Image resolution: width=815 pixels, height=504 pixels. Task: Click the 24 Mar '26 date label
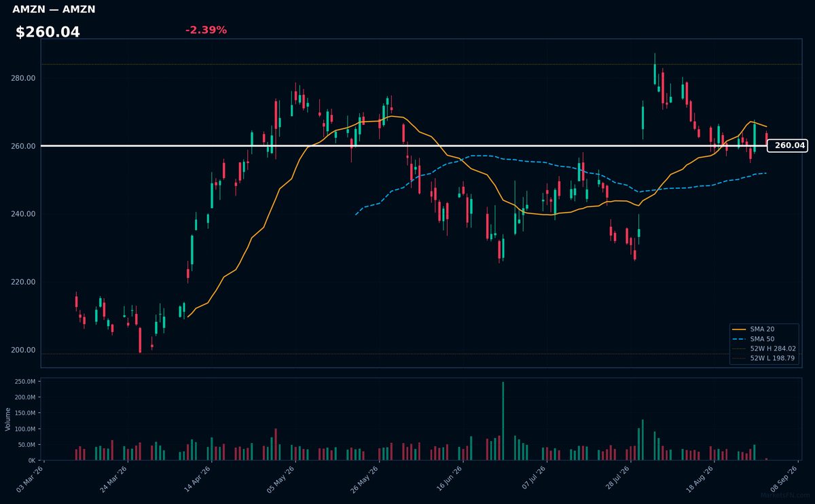click(114, 478)
